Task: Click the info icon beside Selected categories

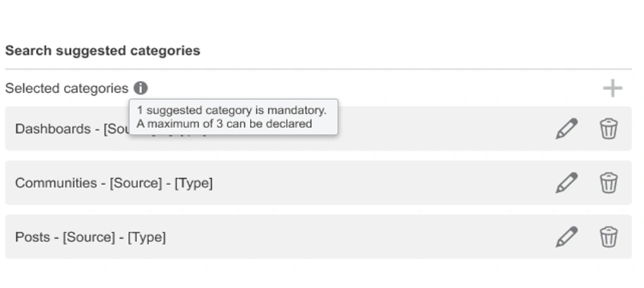Action: pyautogui.click(x=141, y=89)
